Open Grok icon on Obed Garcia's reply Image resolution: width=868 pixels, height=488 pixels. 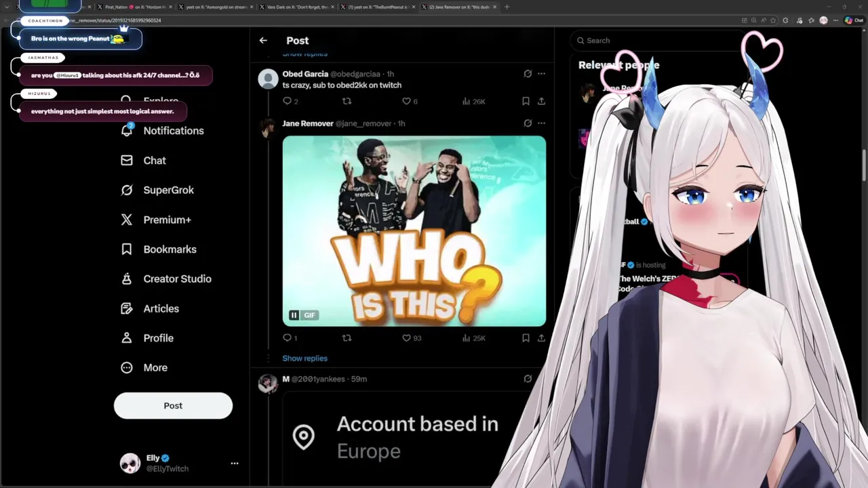(x=528, y=74)
